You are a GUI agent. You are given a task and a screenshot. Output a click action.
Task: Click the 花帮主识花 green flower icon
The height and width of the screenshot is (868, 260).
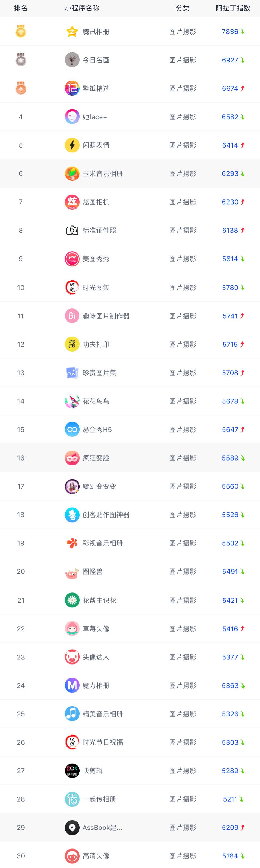(72, 600)
